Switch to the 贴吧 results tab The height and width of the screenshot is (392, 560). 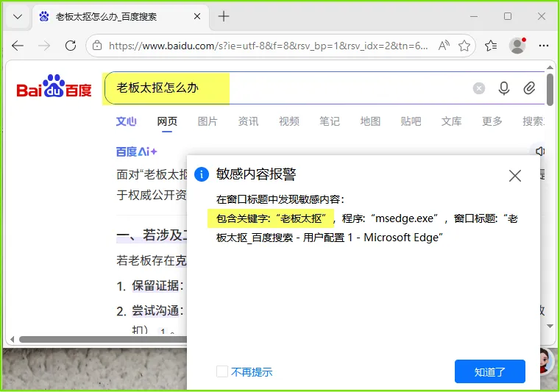click(411, 121)
